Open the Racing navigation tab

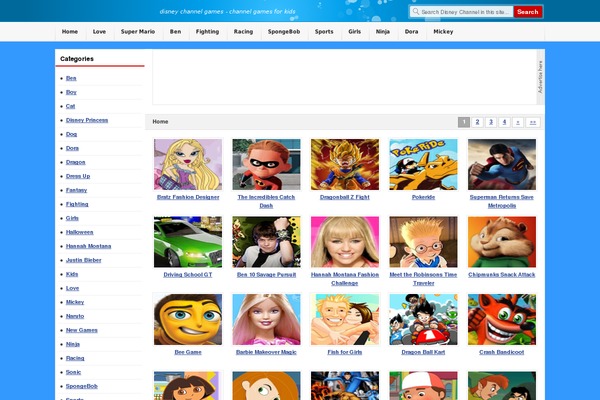point(243,32)
